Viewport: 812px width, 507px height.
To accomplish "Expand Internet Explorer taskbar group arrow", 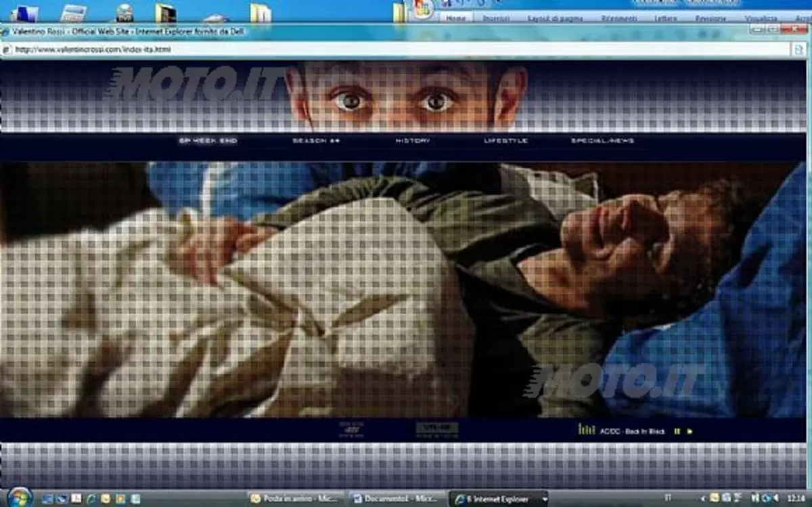I will coord(545,499).
